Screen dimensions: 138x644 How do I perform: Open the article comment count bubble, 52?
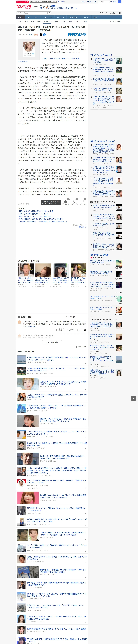(x=31, y=35)
